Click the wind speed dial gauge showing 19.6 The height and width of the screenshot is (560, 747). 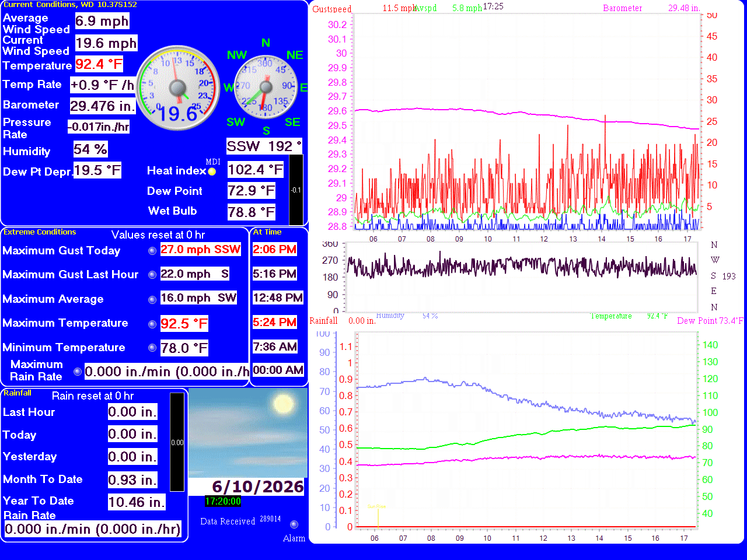(x=178, y=88)
